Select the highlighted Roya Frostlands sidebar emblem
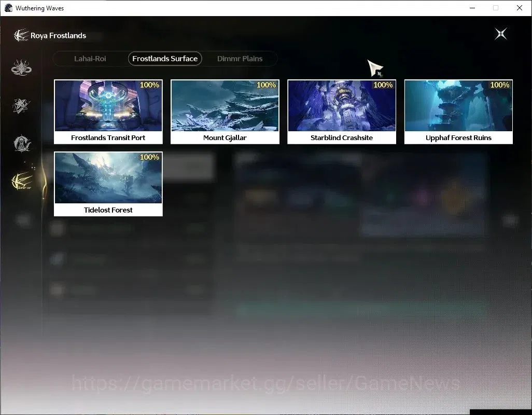 [x=22, y=181]
